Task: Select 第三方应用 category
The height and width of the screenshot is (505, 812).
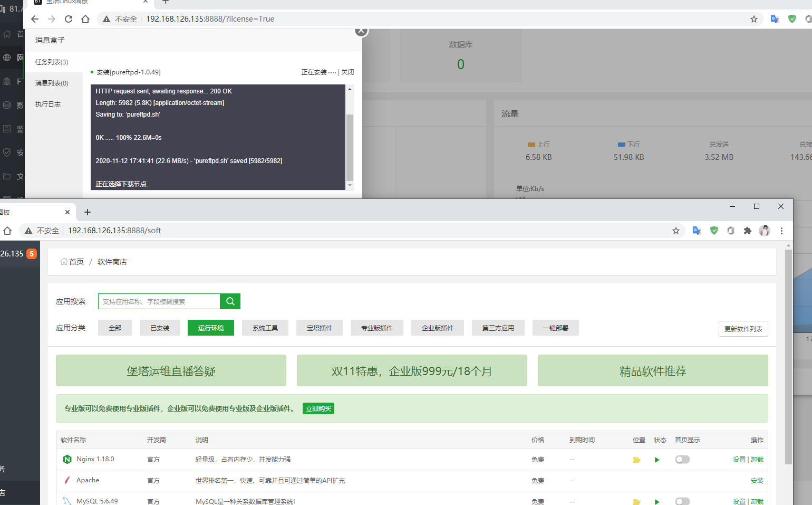Action: coord(498,328)
